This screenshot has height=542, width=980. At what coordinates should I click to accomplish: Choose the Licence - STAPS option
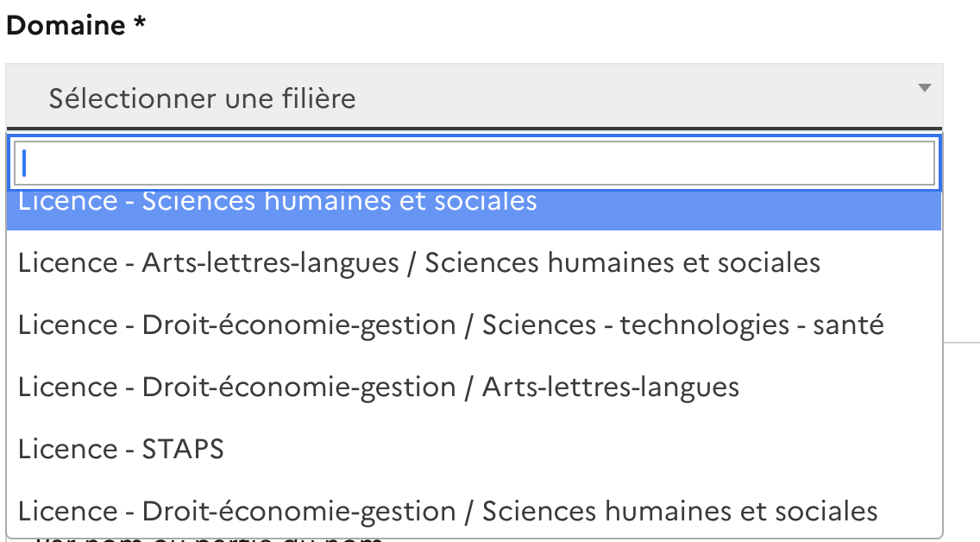(x=121, y=450)
